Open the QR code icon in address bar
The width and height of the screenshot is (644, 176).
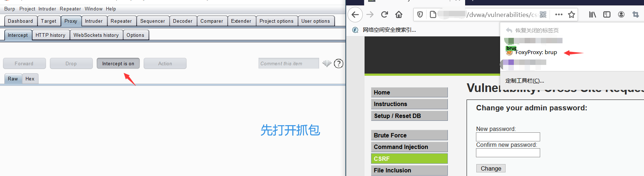(543, 14)
